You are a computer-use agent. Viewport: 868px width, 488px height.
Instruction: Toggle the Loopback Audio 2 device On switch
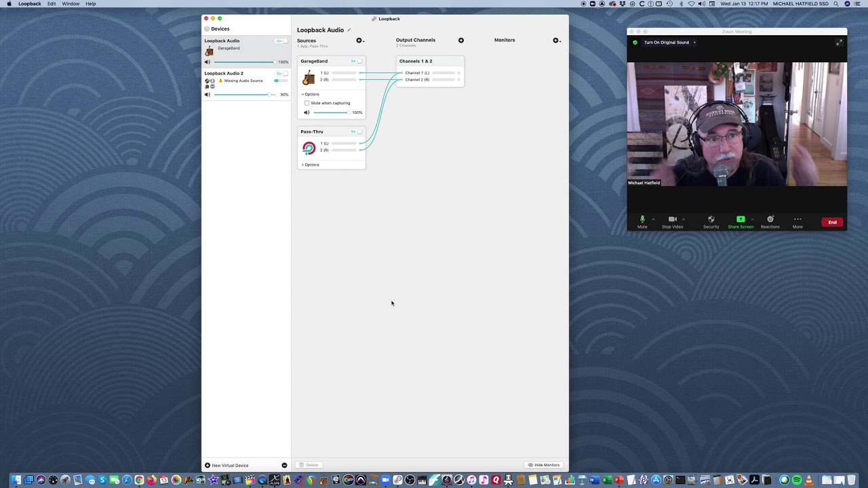point(281,73)
